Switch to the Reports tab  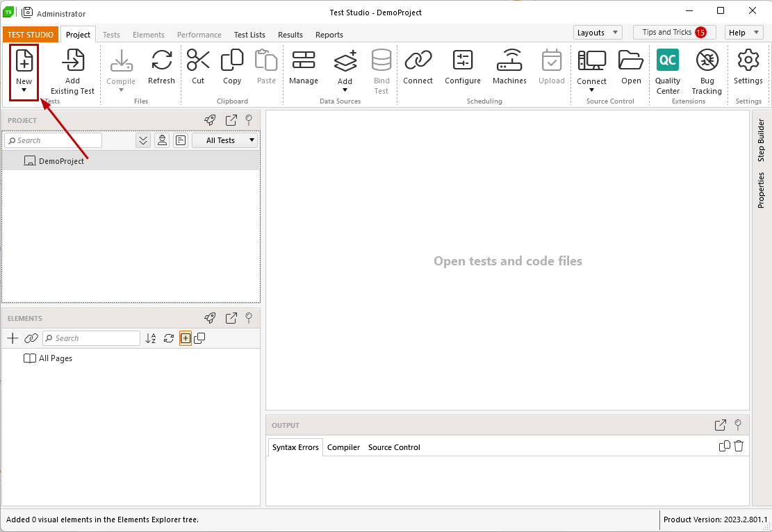pos(329,35)
